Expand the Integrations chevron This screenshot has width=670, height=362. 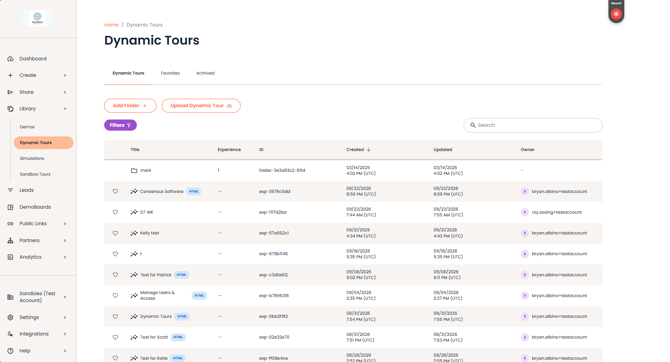[x=65, y=334]
